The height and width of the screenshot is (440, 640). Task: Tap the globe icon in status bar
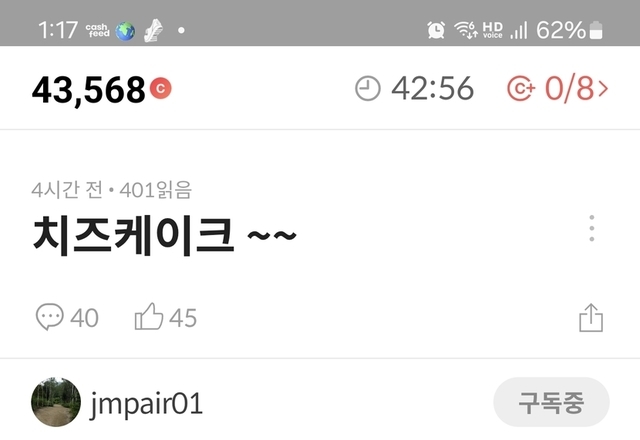tap(125, 31)
